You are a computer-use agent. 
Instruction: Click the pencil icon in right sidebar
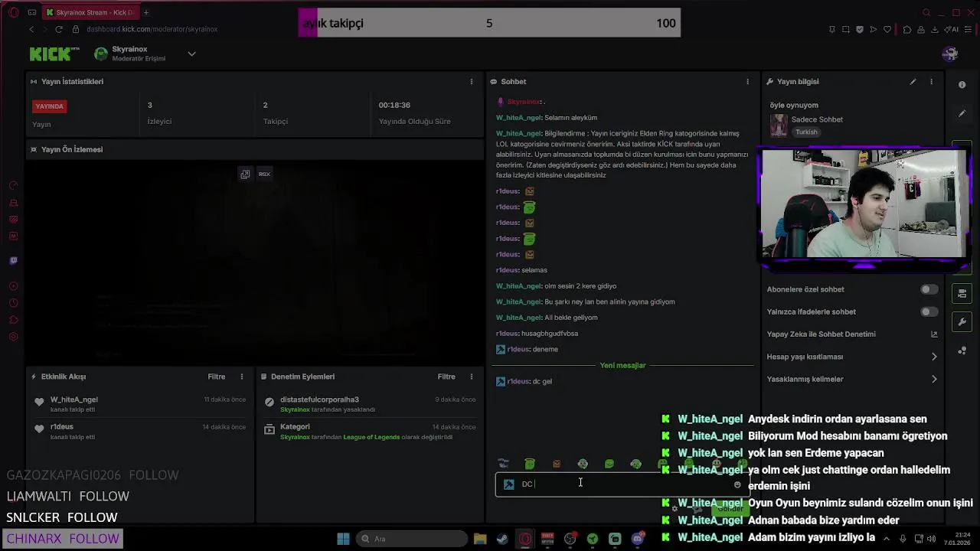point(962,113)
